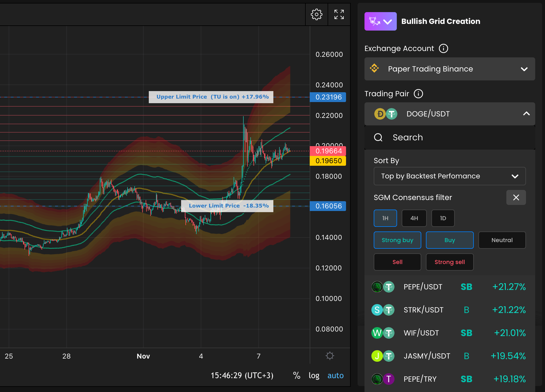Click the 0.19650 yellow price tag
This screenshot has width=545, height=392.
click(328, 161)
